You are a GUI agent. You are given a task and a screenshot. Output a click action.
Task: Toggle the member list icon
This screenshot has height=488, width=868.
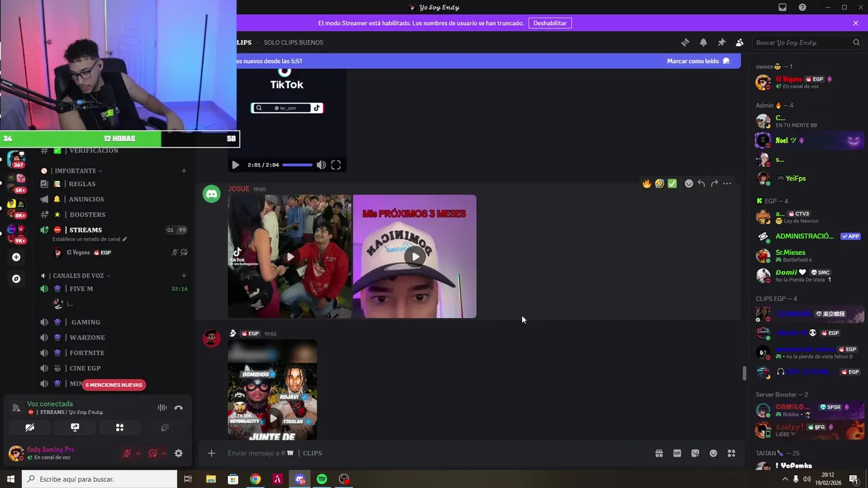click(x=740, y=42)
